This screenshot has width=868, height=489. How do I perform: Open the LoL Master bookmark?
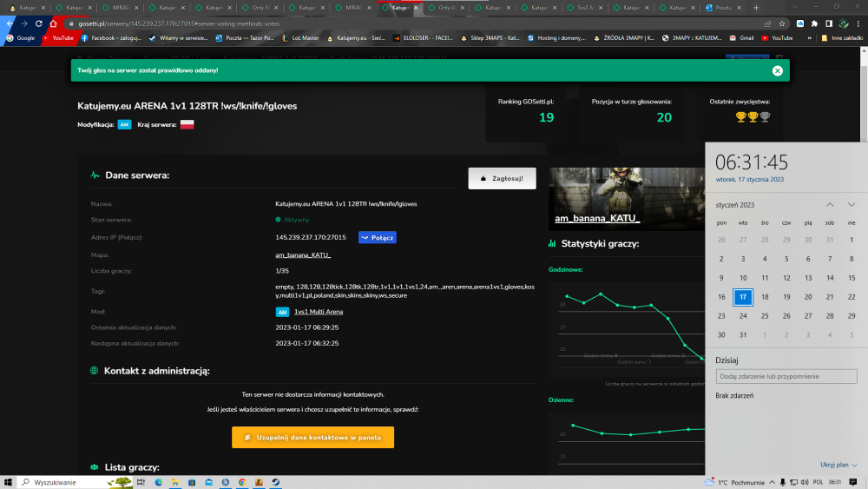(x=300, y=38)
